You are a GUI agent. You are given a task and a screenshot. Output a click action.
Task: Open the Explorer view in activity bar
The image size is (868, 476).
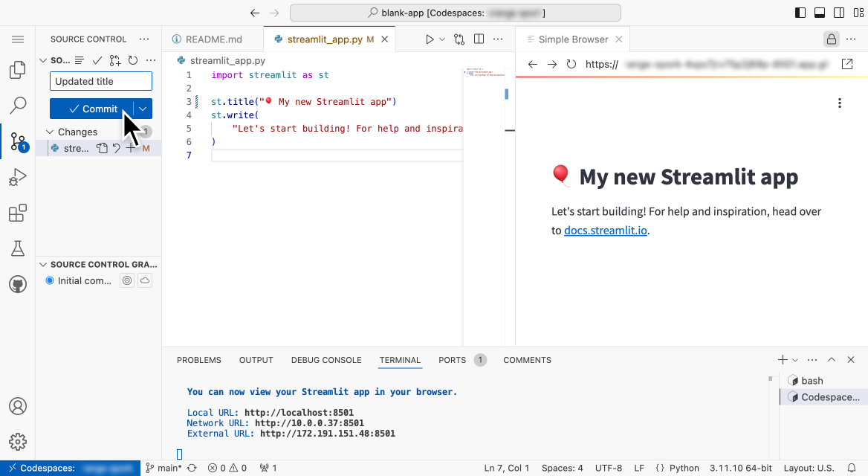coord(18,71)
